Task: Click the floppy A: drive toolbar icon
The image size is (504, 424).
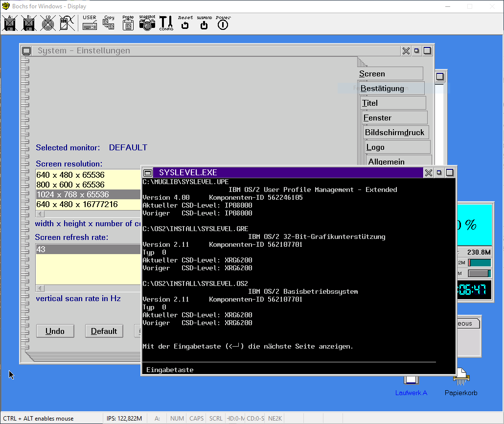Action: [x=10, y=23]
